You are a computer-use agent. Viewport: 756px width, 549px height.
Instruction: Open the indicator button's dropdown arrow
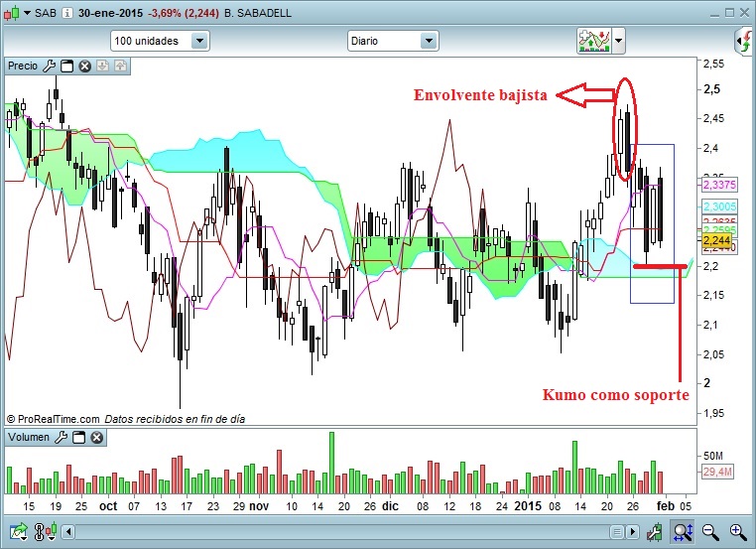click(x=618, y=41)
